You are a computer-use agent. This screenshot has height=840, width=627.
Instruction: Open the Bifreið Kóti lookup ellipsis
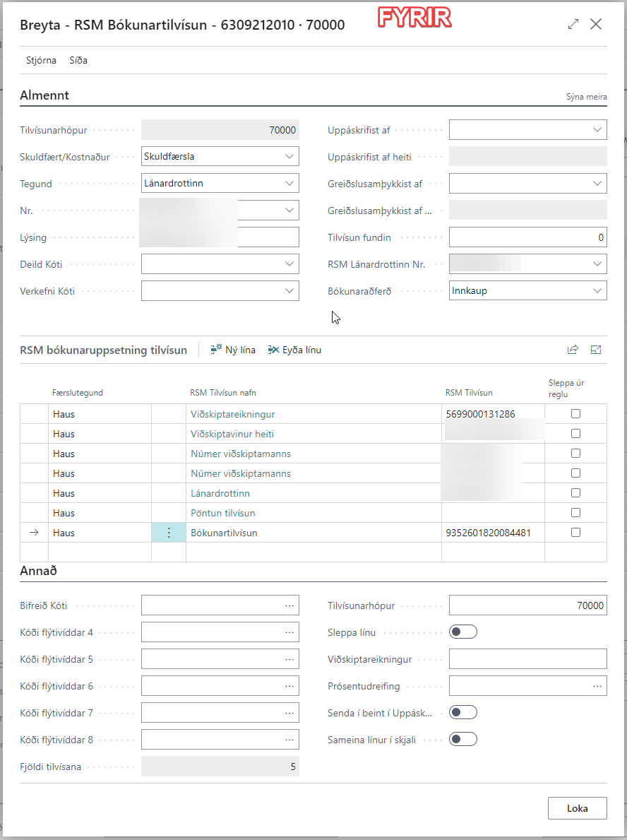pyautogui.click(x=289, y=605)
